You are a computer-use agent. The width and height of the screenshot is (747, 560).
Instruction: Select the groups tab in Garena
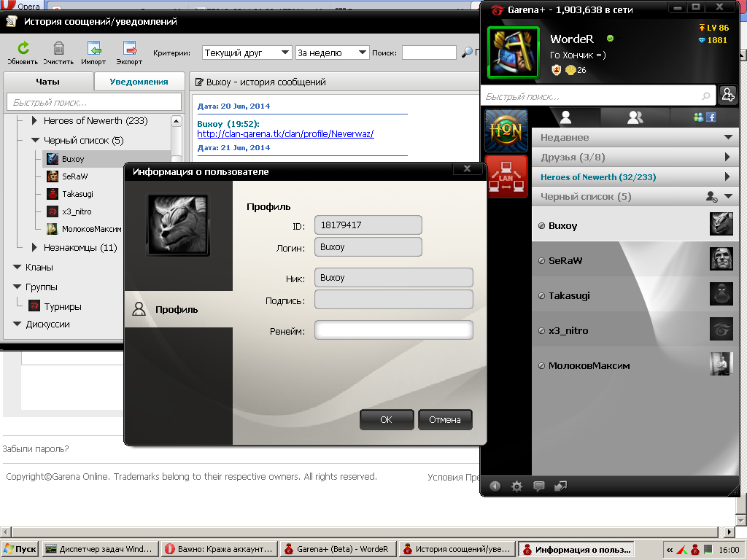tap(635, 117)
